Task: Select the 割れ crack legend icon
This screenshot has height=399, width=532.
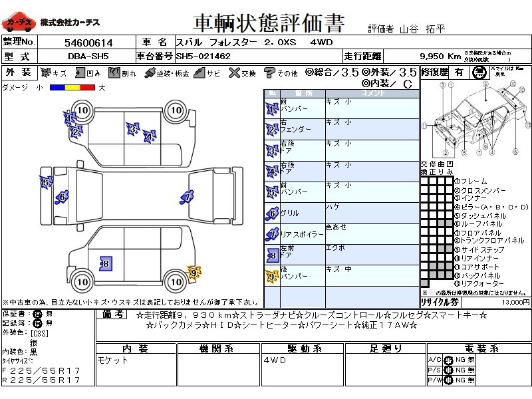Action: [x=114, y=72]
